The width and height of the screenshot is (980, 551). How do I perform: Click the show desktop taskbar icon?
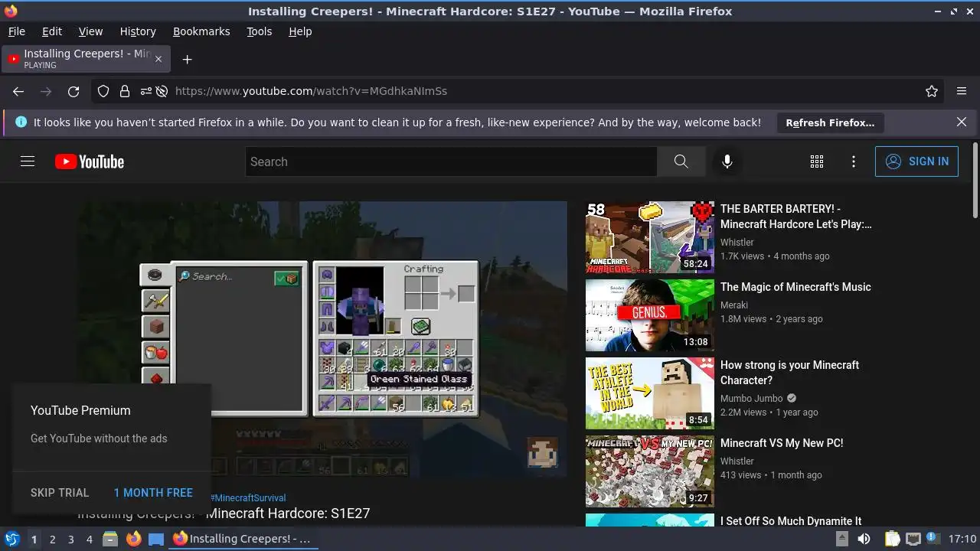156,539
